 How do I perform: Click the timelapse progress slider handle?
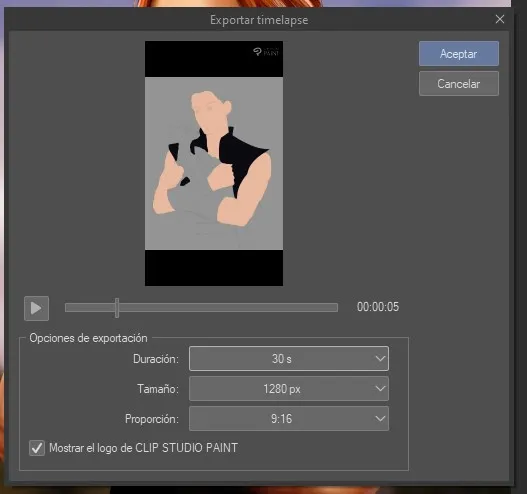[x=117, y=307]
